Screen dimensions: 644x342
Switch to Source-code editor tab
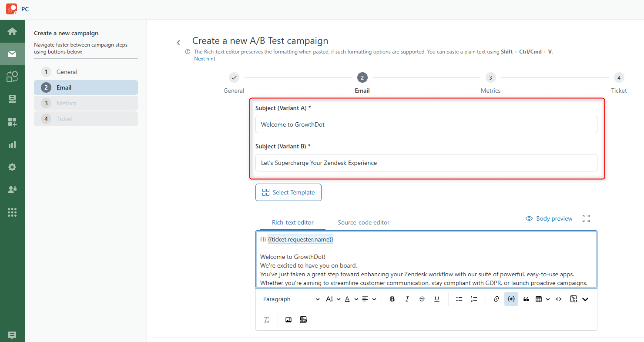tap(363, 222)
